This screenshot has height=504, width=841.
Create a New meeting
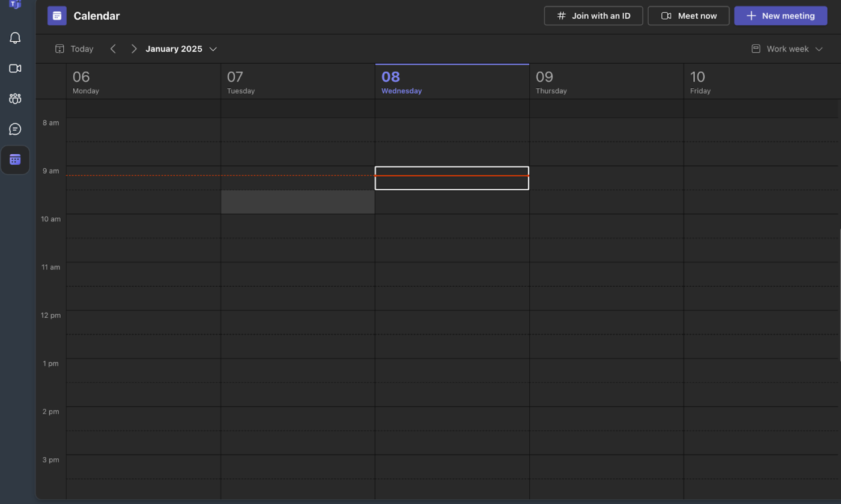coord(780,16)
